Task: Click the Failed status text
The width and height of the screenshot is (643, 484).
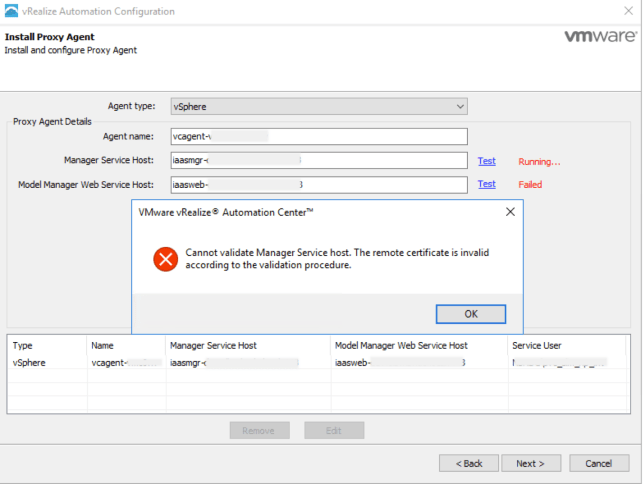Action: point(530,185)
